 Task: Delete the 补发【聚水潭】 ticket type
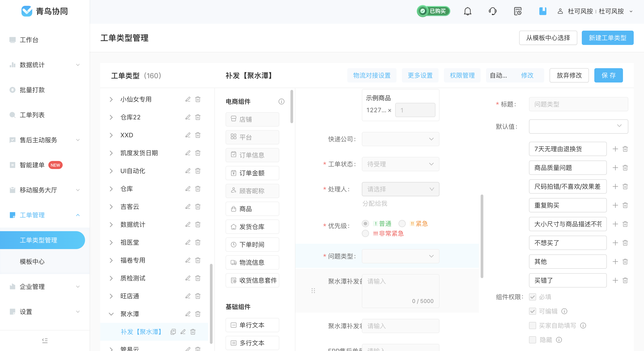tap(193, 332)
